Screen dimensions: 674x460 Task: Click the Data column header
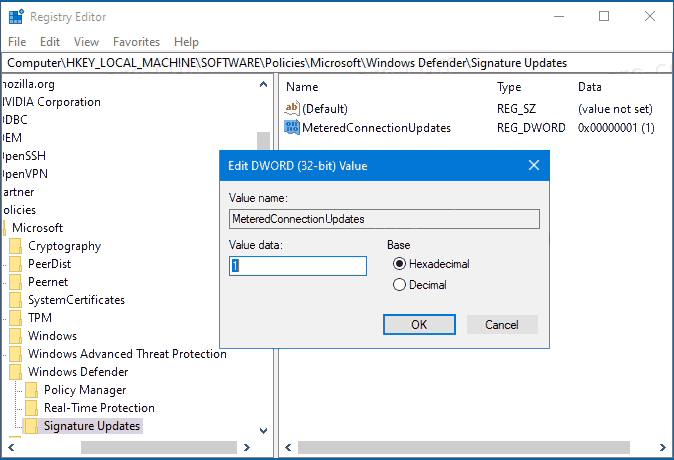pyautogui.click(x=590, y=87)
